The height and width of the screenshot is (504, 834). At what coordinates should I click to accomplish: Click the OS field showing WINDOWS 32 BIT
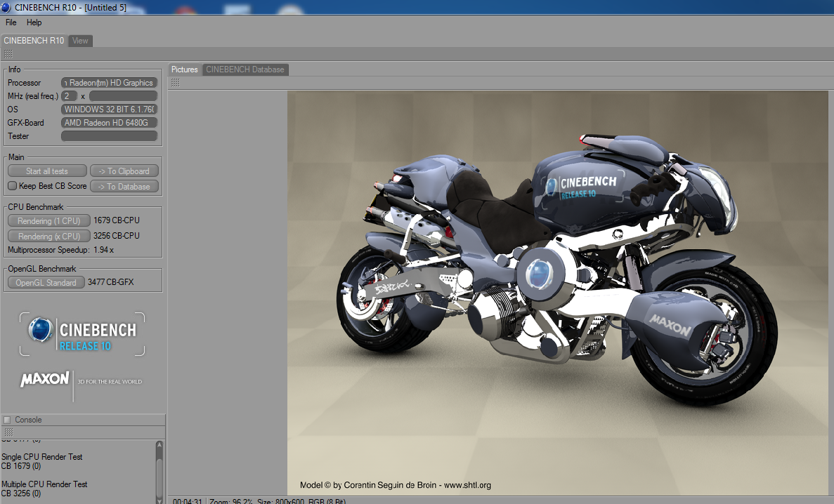(109, 109)
